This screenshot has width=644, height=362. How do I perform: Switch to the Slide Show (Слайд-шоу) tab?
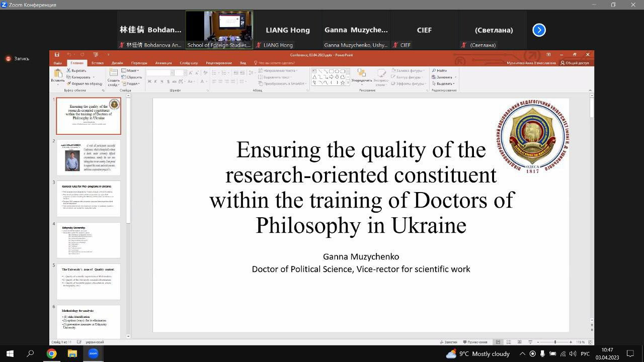189,63
